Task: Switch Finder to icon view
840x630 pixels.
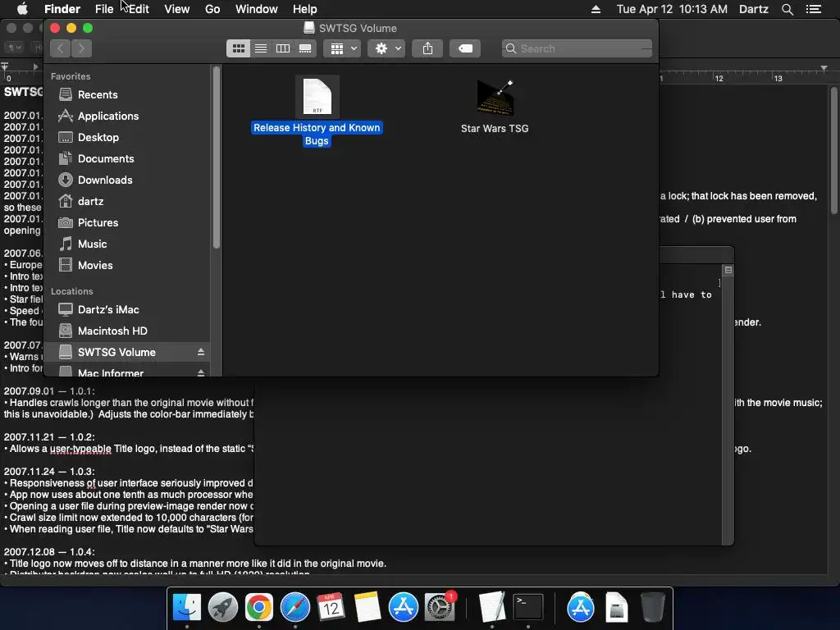Action: (239, 48)
